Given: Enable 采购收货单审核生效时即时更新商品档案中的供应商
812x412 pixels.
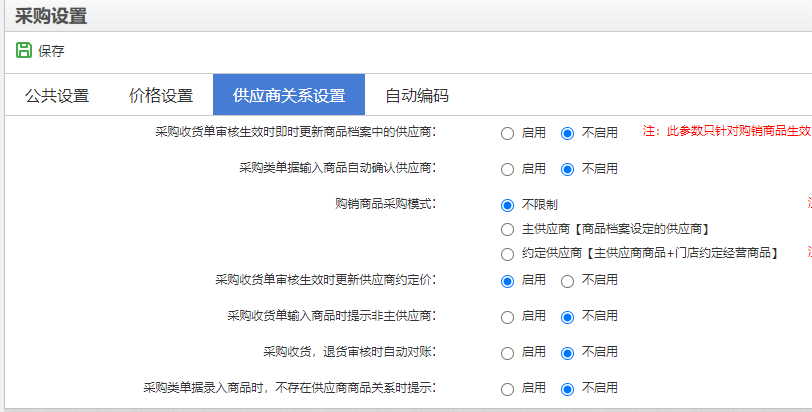Looking at the screenshot, I should pos(508,134).
